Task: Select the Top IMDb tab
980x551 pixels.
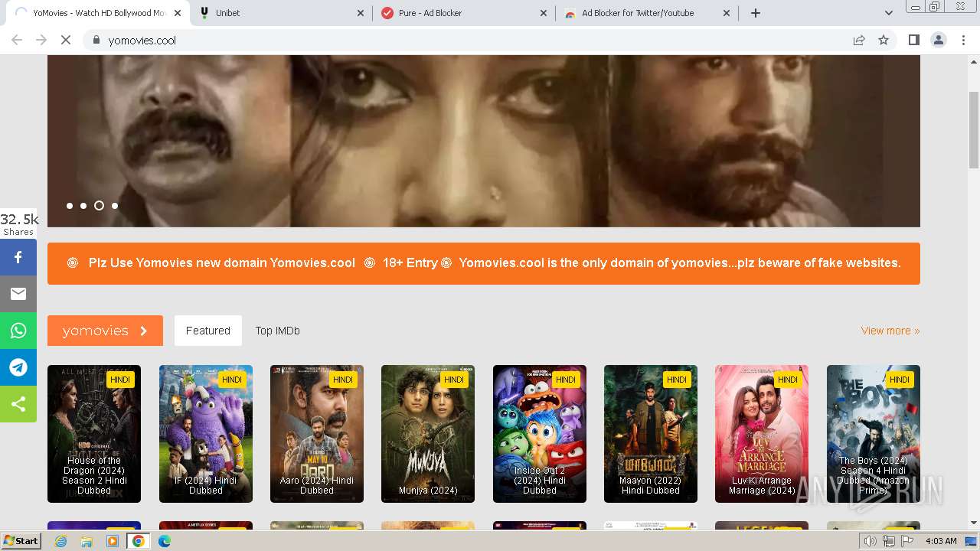Action: (277, 331)
